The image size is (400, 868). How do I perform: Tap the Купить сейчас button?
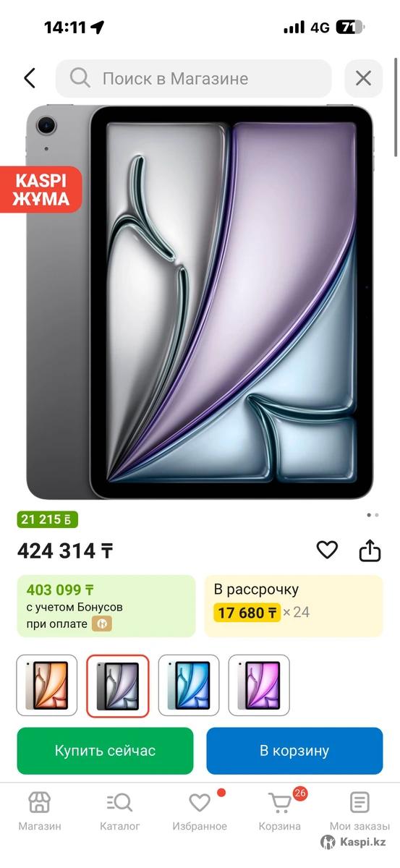(x=106, y=751)
